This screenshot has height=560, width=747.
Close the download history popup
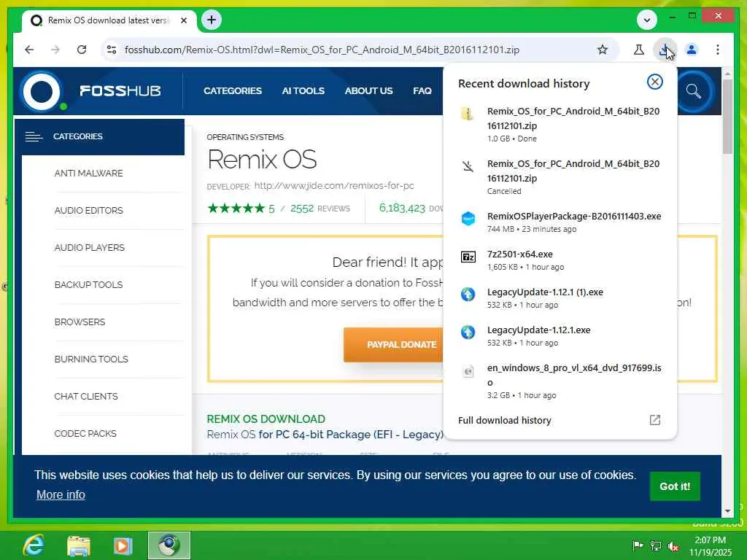(655, 82)
